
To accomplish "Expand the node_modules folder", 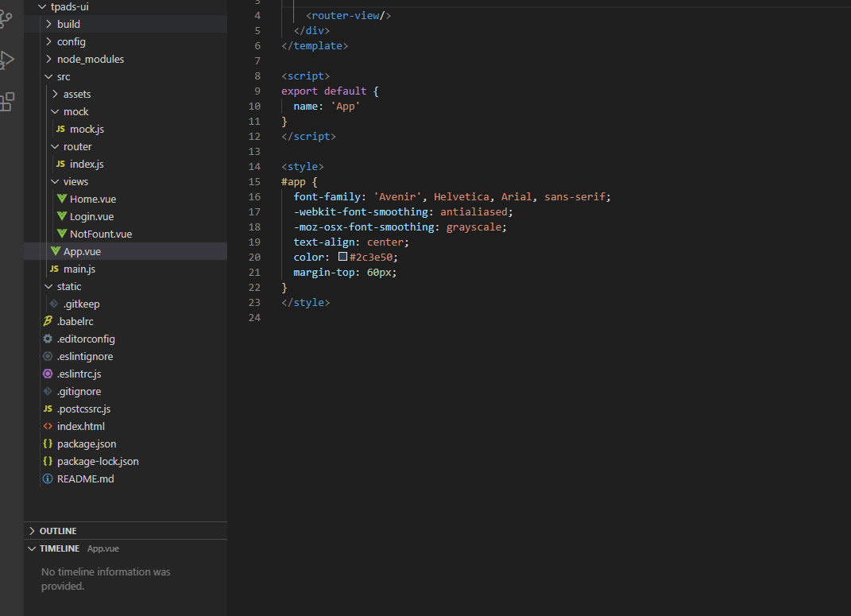I will (126, 59).
